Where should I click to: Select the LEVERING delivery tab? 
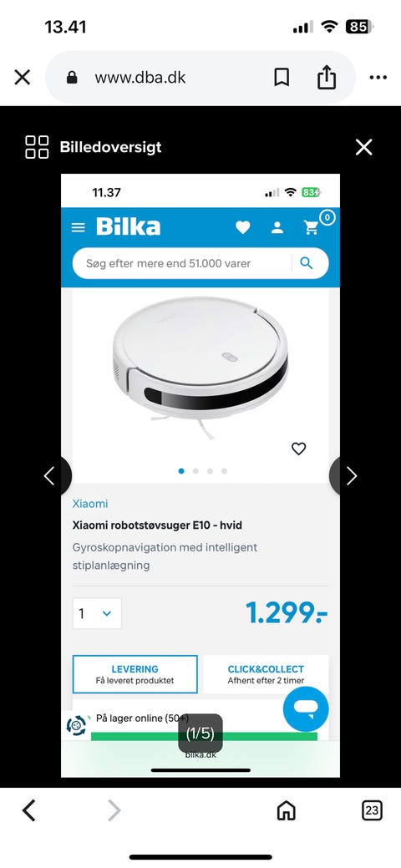coord(135,674)
